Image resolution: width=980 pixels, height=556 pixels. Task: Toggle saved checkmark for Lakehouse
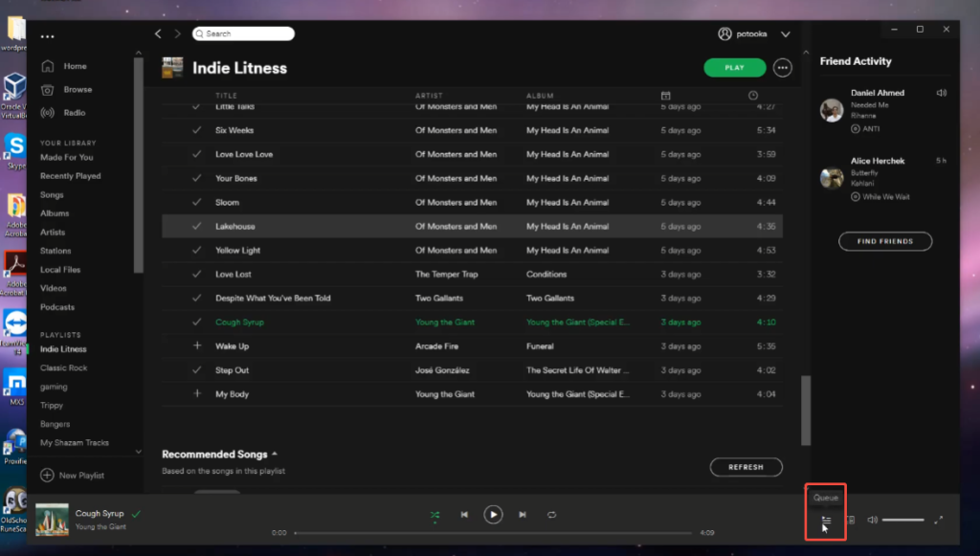197,226
